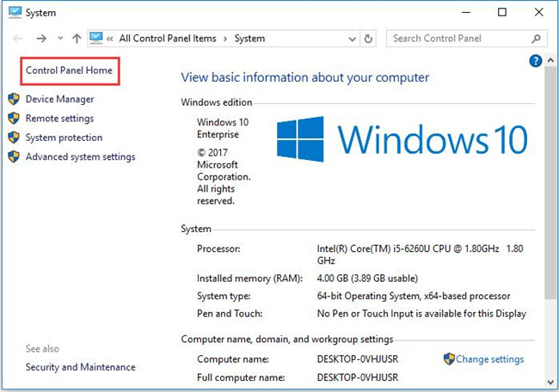Select the Windows 10 Enterprise text
The image size is (559, 392).
click(223, 128)
